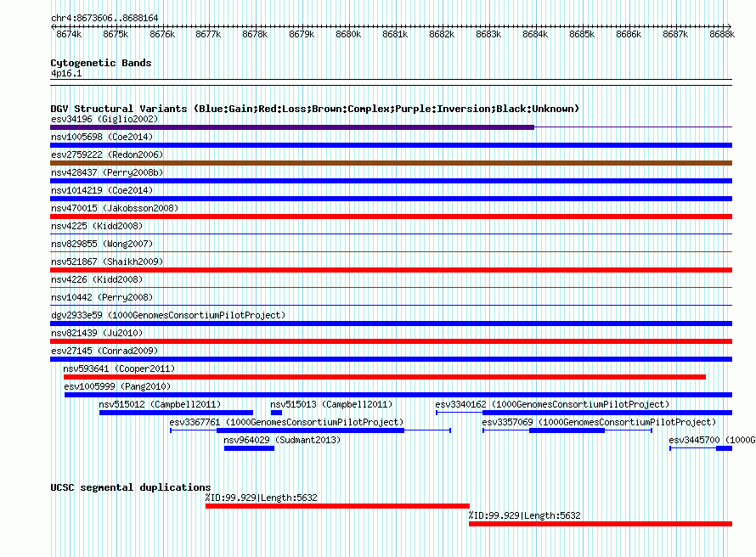
Task: Click the Cytogenetic Bands track title
Action: point(101,63)
